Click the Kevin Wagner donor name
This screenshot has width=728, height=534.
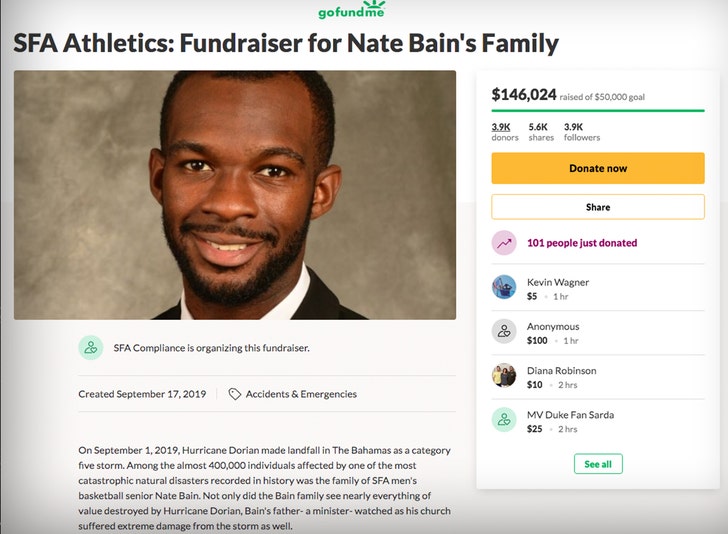(x=558, y=283)
